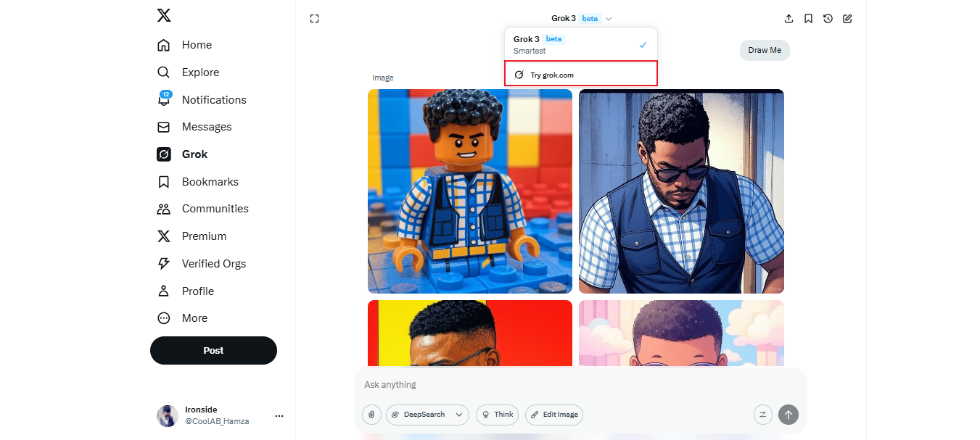Open the model adjustment sliders
The height and width of the screenshot is (440, 980).
[x=762, y=414]
